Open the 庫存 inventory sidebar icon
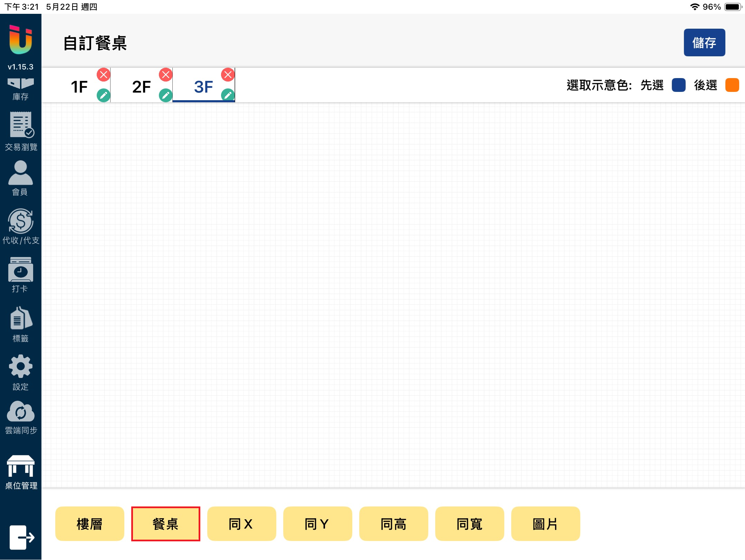 point(20,89)
